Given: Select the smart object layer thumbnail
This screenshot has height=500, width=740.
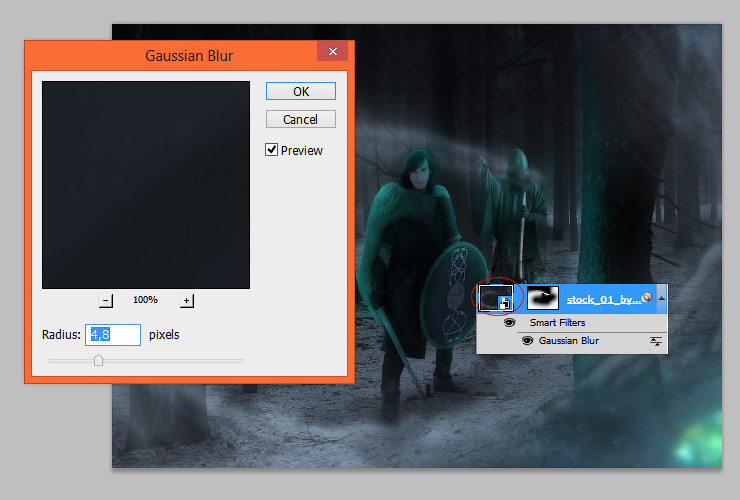Looking at the screenshot, I should point(496,298).
